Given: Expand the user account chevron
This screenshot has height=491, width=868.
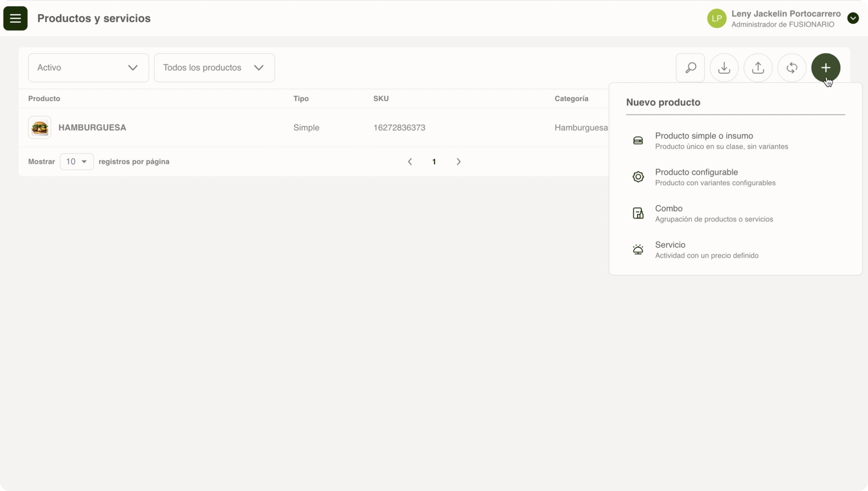Looking at the screenshot, I should pyautogui.click(x=852, y=18).
